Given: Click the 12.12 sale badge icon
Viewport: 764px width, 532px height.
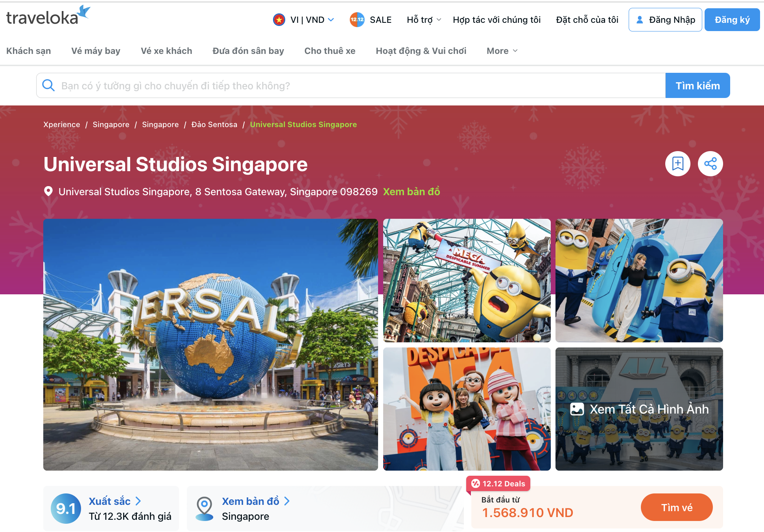Looking at the screenshot, I should tap(357, 20).
